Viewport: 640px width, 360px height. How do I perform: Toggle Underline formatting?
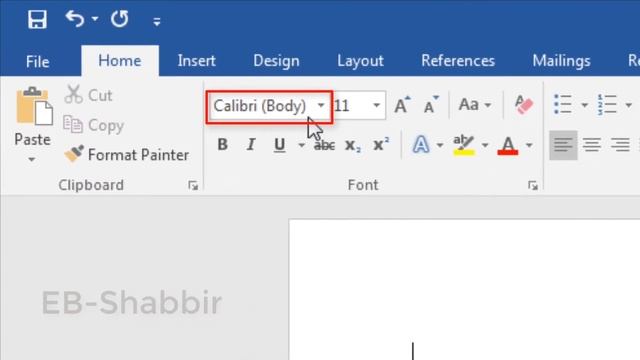pos(280,145)
